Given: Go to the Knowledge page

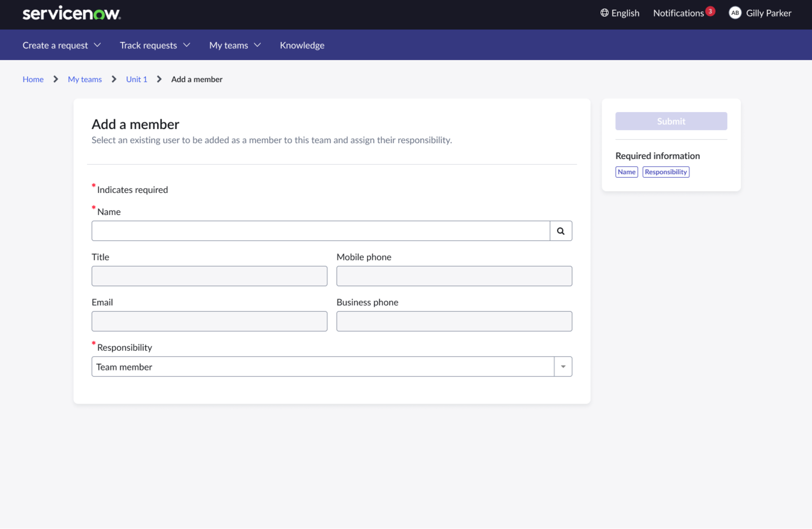Looking at the screenshot, I should tap(302, 45).
